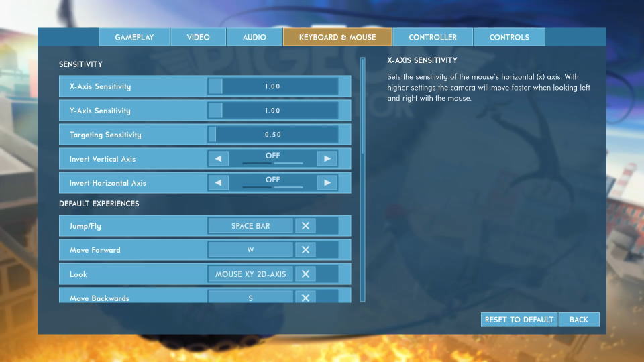Remove the Look binding using X icon

[x=305, y=274]
